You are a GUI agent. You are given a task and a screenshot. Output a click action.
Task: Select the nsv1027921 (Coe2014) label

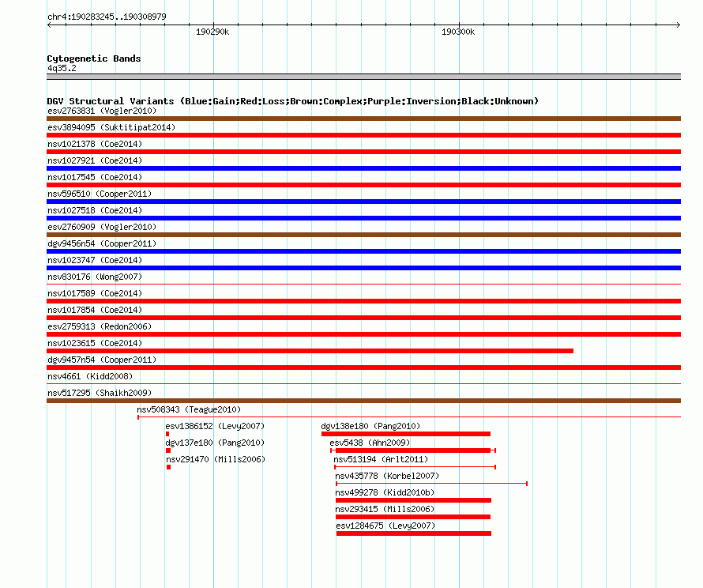pyautogui.click(x=95, y=160)
